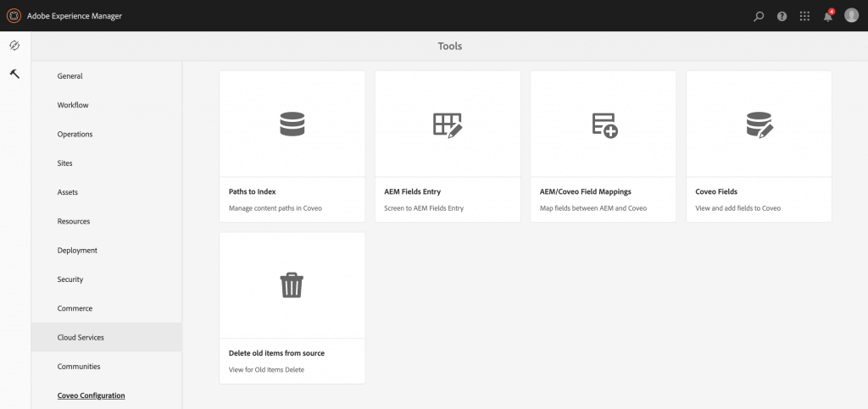Open the AEM Fields Entry title link
This screenshot has height=409, width=868.
(x=413, y=191)
